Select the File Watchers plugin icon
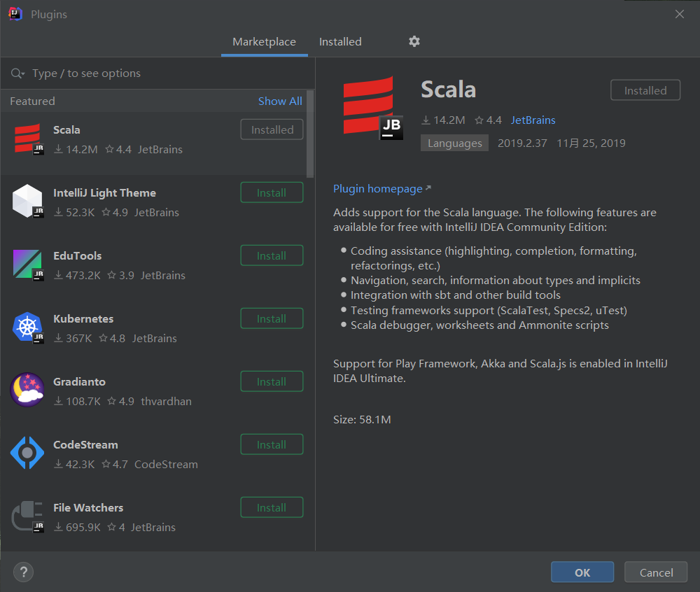The image size is (700, 592). coord(28,516)
